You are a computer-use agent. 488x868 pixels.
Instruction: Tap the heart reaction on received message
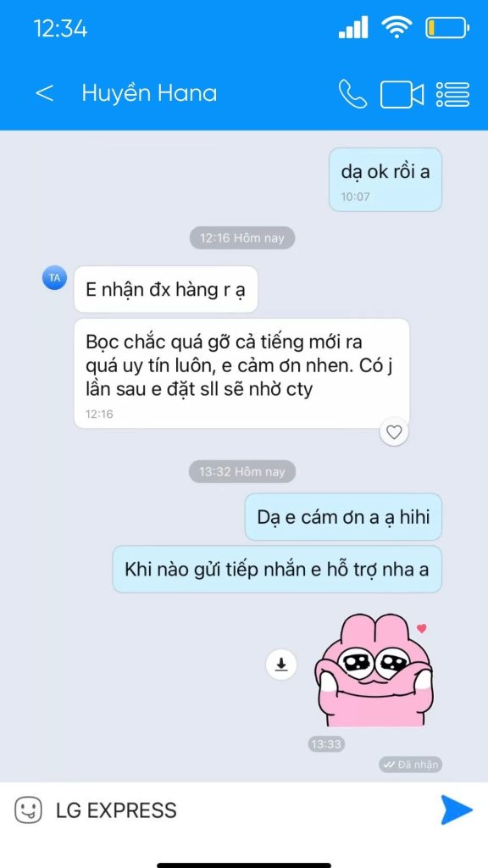pos(394,431)
